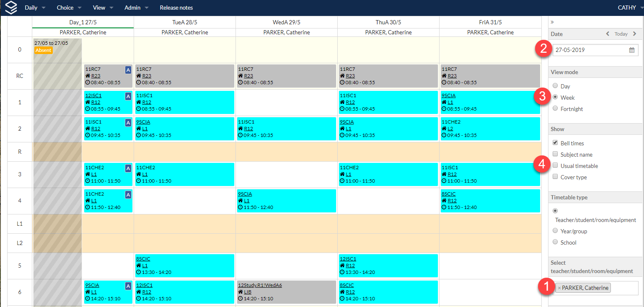Select the ThuA 30/5 column header

point(388,22)
